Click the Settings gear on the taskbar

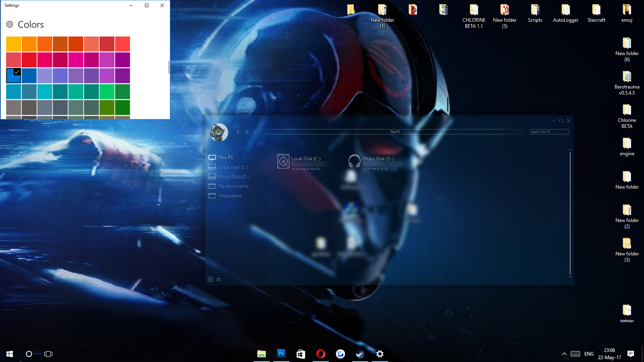coord(380,354)
